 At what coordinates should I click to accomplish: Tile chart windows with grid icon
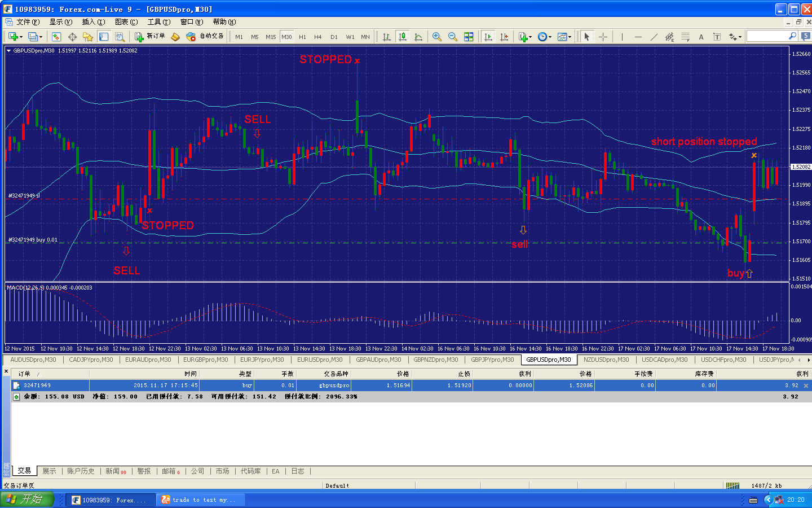pos(469,37)
